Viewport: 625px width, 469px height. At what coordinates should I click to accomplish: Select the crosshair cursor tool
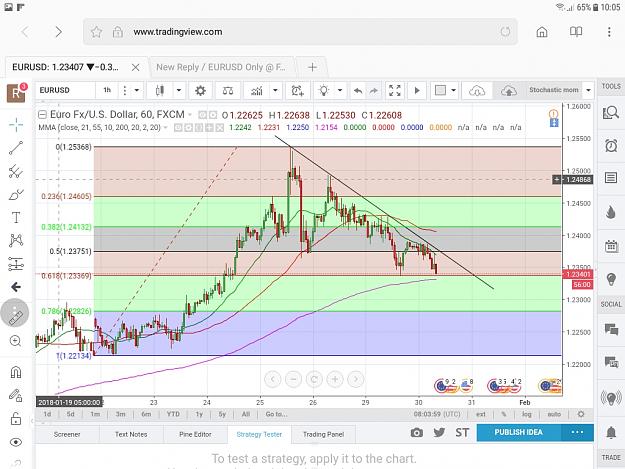tap(16, 125)
